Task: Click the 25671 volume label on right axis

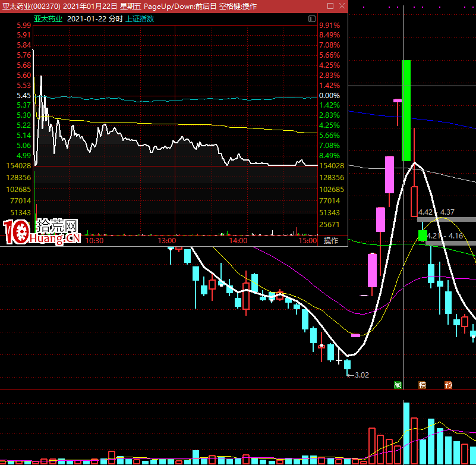Action: pos(329,224)
